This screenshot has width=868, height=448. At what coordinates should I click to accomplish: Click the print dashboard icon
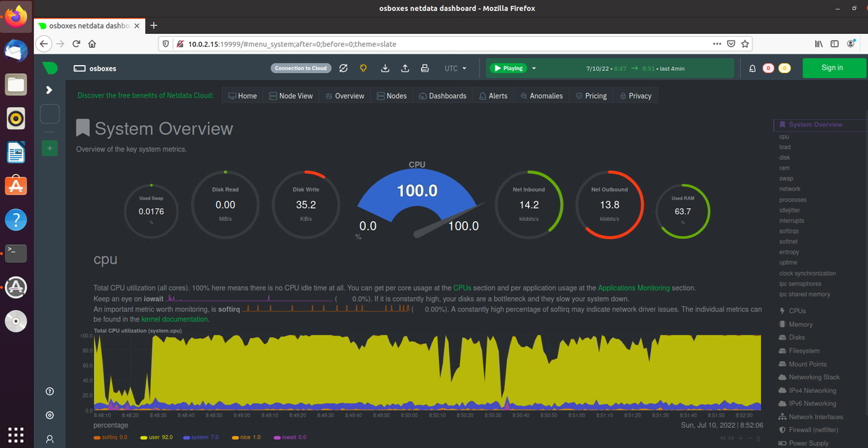coord(425,68)
